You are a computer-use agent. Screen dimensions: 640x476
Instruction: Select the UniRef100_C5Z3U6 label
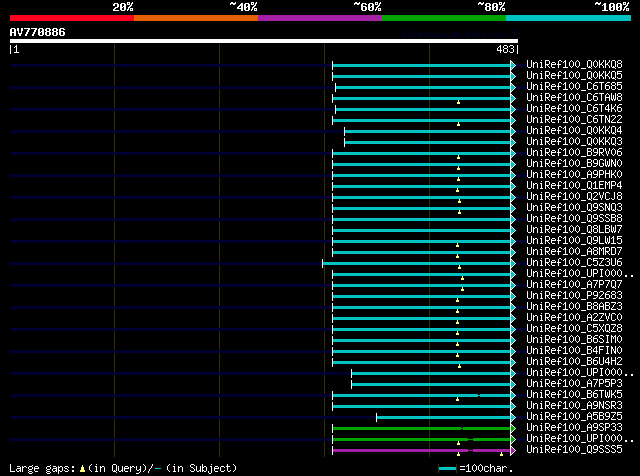574,263
